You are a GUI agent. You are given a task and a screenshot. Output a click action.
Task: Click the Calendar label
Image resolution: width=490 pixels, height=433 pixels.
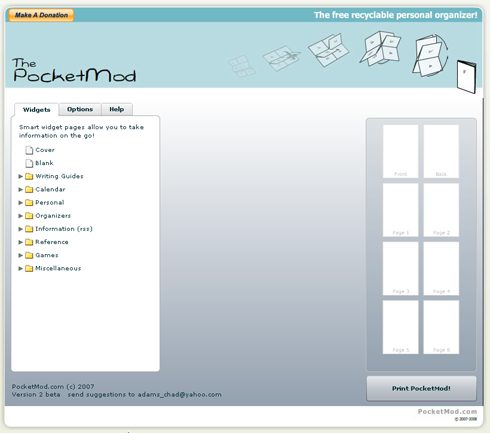pyautogui.click(x=50, y=189)
